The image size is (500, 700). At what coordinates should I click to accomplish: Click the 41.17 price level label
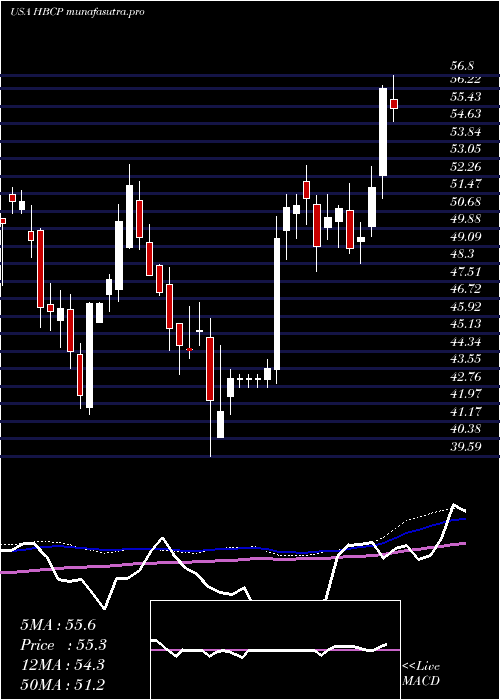coord(465,412)
